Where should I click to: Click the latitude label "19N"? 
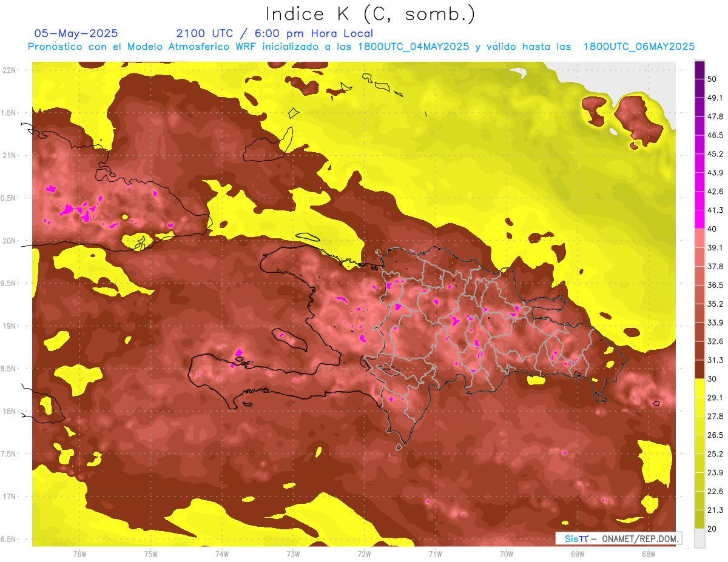[x=10, y=326]
